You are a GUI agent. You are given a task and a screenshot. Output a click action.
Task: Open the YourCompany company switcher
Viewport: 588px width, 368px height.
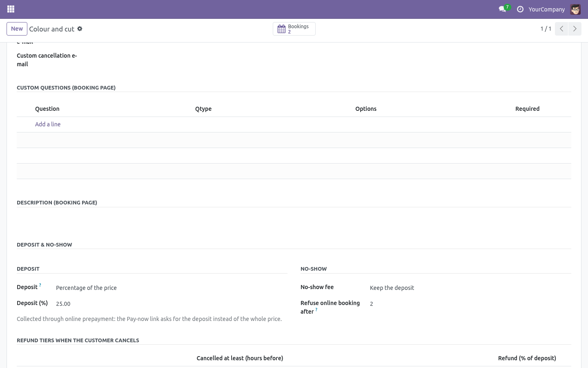click(x=546, y=9)
